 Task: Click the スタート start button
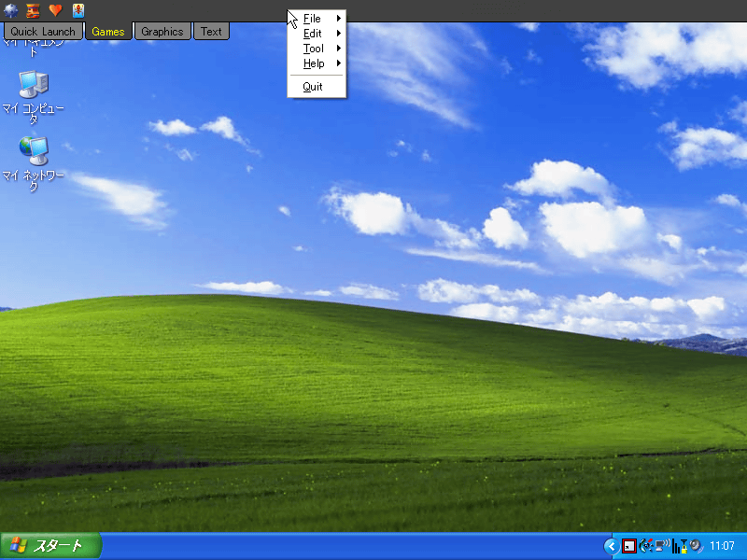(50, 546)
